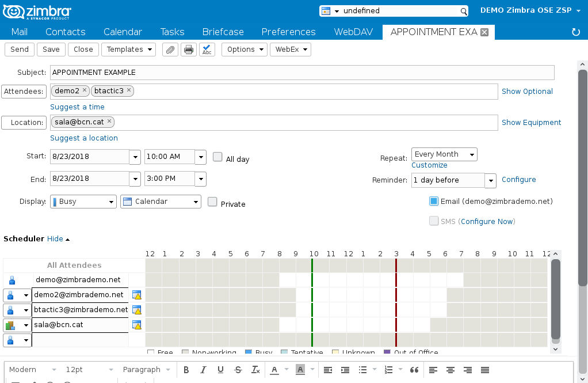The image size is (588, 383).
Task: Click the green start time marker in scheduler
Action: click(x=312, y=302)
